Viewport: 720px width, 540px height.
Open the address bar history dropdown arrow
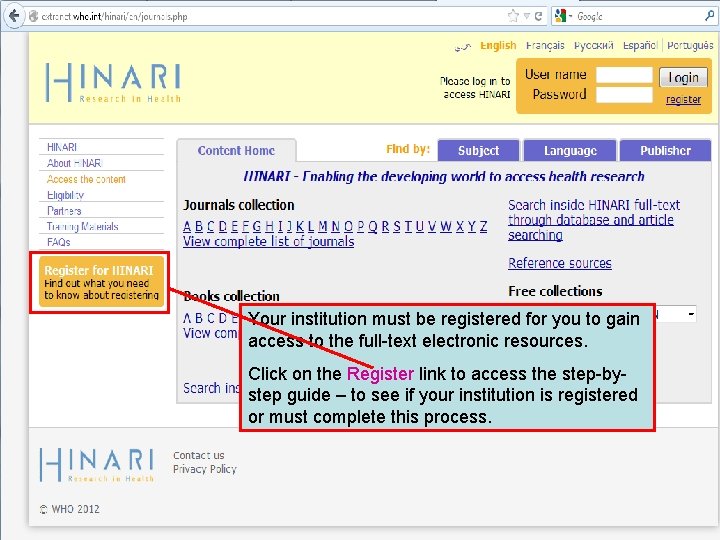click(527, 16)
